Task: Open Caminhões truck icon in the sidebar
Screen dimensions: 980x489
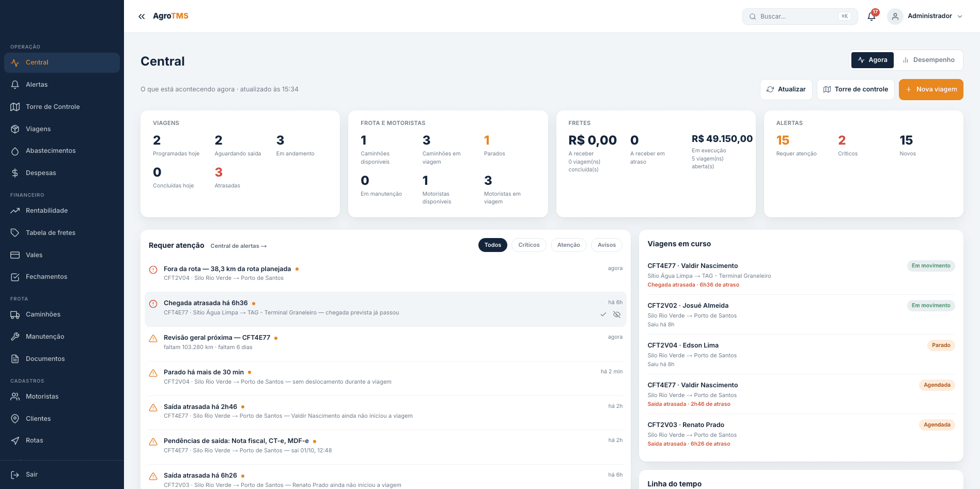Action: 15,314
